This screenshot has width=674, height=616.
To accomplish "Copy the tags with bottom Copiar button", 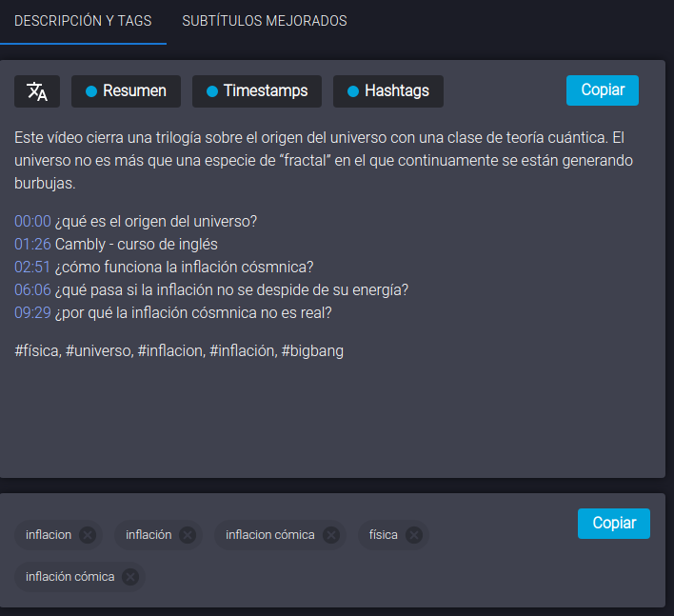I will (x=614, y=524).
